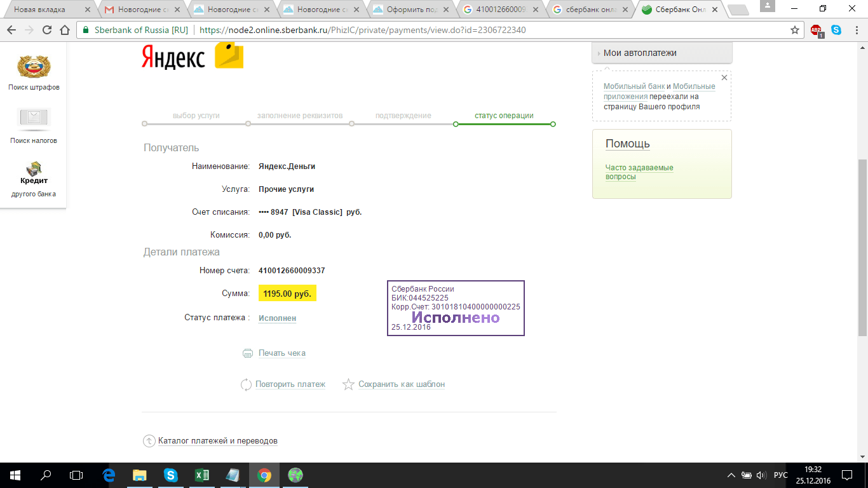The image size is (868, 488).
Task: Bookmark this page with the star icon
Action: (x=794, y=30)
